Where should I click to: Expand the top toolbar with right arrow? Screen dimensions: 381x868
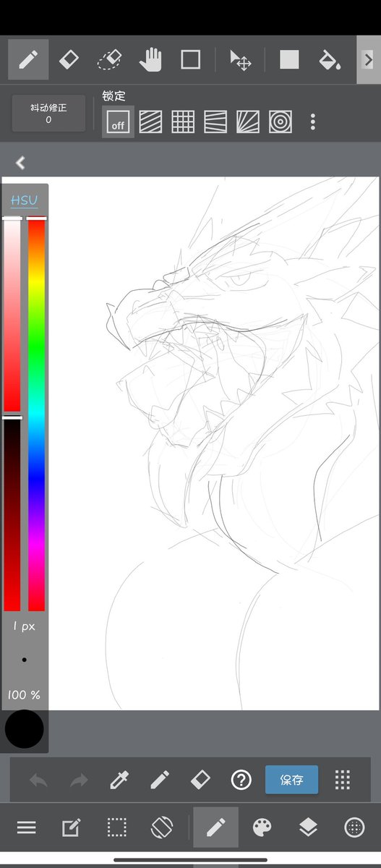pos(369,59)
